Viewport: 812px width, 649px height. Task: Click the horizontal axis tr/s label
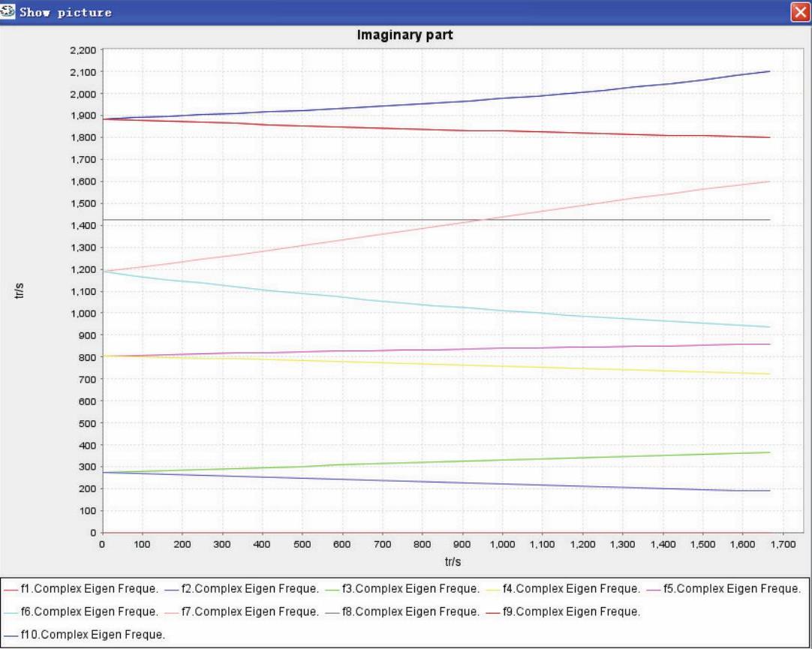click(x=452, y=560)
